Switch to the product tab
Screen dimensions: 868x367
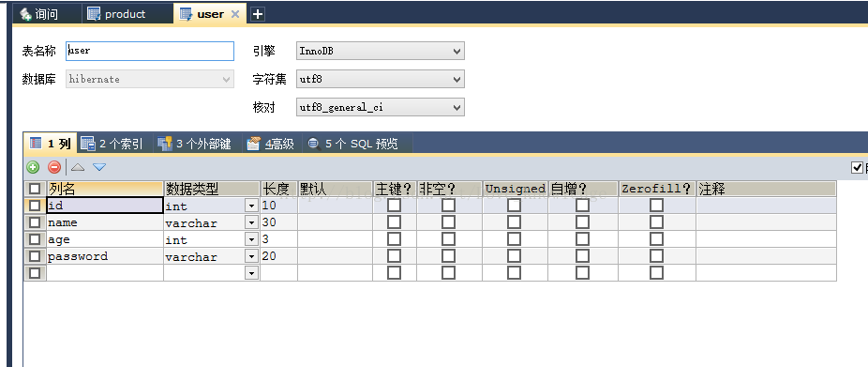(x=117, y=14)
